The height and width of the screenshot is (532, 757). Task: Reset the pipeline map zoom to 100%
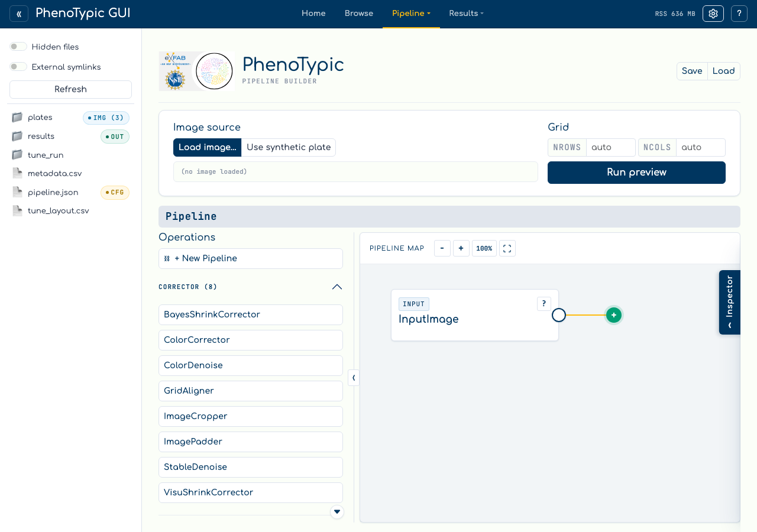coord(484,248)
